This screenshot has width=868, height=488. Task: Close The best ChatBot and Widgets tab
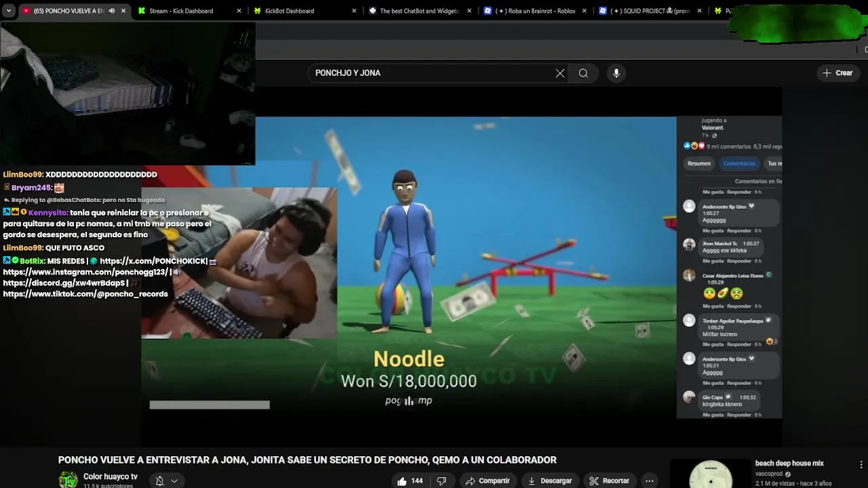click(469, 11)
